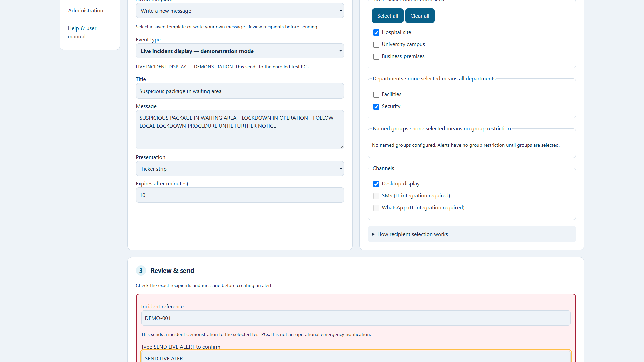The image size is (644, 362).
Task: Click the WhatsApp channel checkbox
Action: (376, 208)
